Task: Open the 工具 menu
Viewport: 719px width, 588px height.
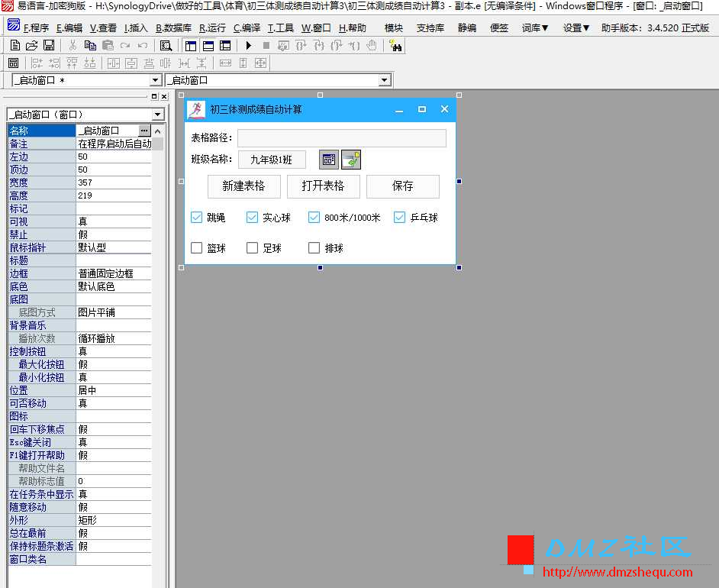Action: tap(282, 27)
